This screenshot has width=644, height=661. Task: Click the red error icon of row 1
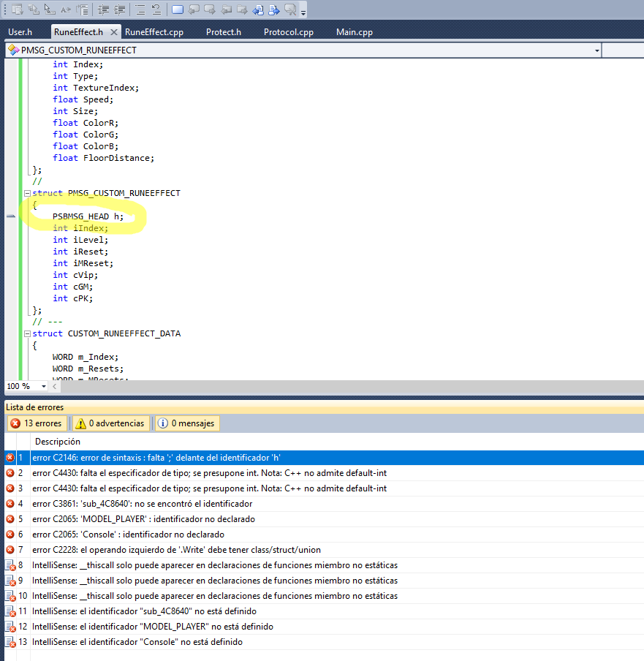click(x=10, y=458)
